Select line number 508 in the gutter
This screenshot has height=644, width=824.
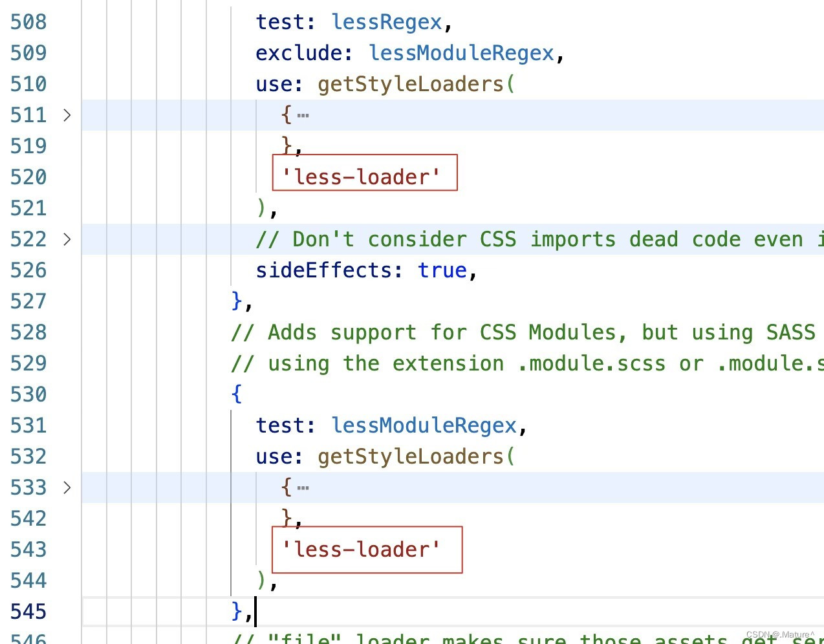[28, 21]
